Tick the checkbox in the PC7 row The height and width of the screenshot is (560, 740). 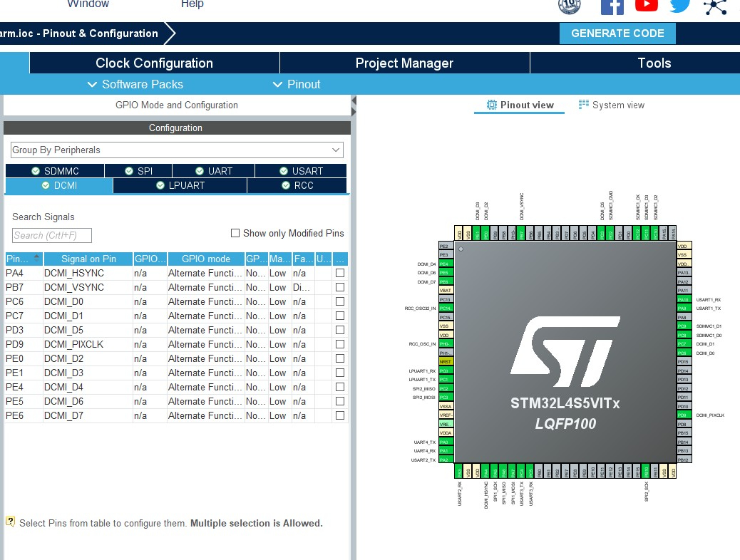[340, 316]
